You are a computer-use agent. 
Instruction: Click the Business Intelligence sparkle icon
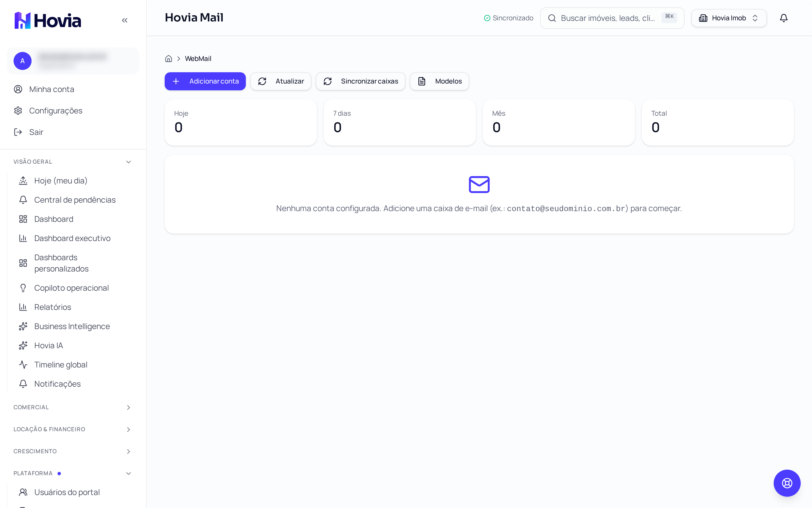23,326
